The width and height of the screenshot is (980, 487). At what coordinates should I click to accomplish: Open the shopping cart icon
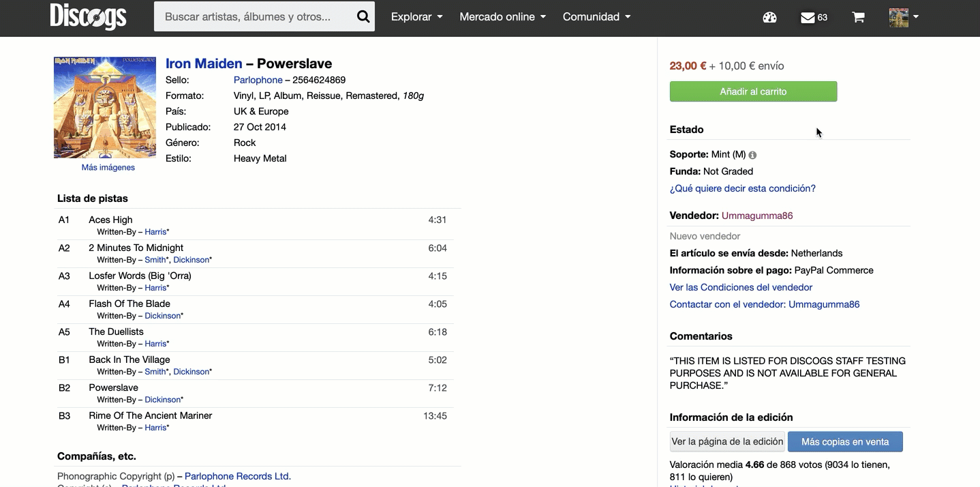tap(858, 18)
